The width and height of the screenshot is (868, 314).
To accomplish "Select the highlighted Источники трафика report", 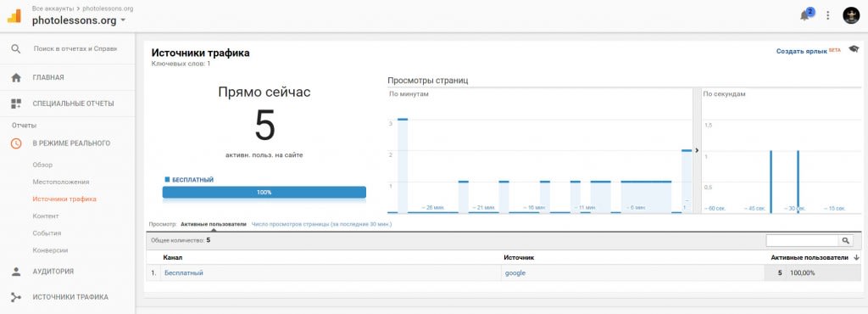I will 64,199.
